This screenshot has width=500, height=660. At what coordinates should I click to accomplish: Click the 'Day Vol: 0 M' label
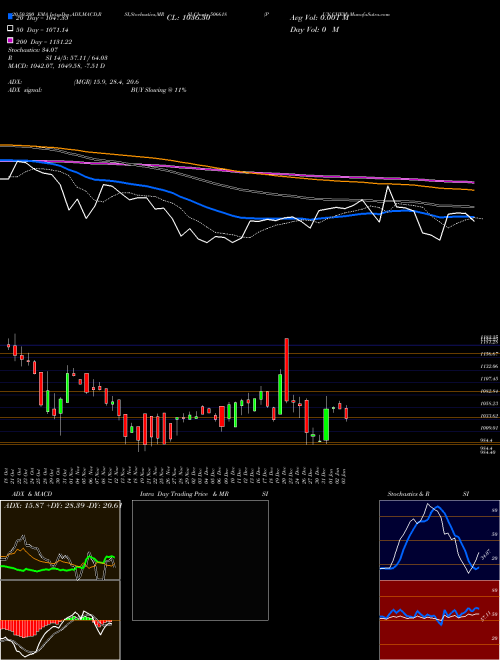[314, 30]
